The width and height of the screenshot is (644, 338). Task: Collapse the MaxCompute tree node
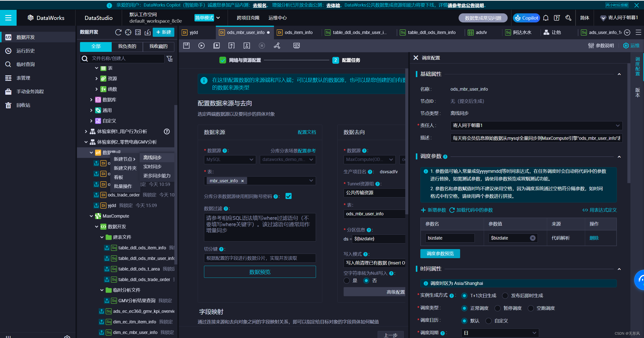click(91, 216)
